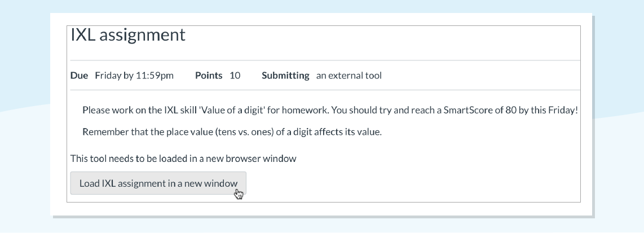Click the bold Submitting label
The image size is (644, 233).
[x=285, y=76]
